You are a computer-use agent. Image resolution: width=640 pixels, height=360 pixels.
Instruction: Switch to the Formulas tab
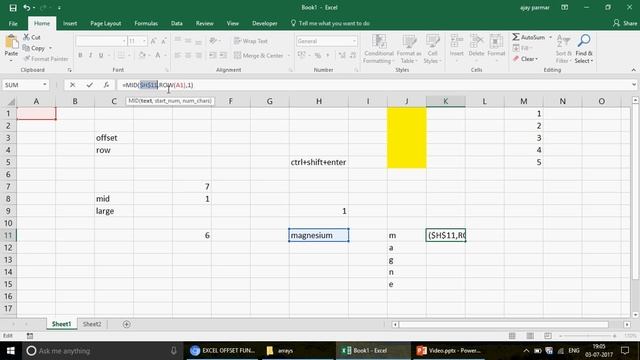tap(146, 23)
